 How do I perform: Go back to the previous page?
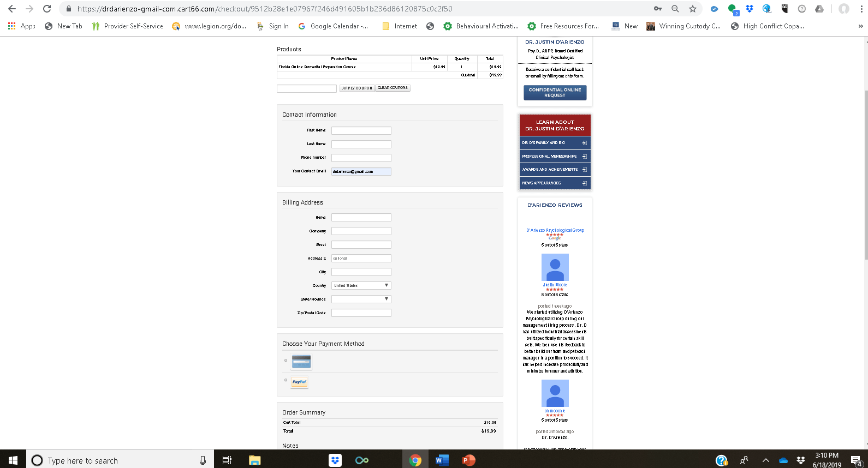pyautogui.click(x=12, y=9)
